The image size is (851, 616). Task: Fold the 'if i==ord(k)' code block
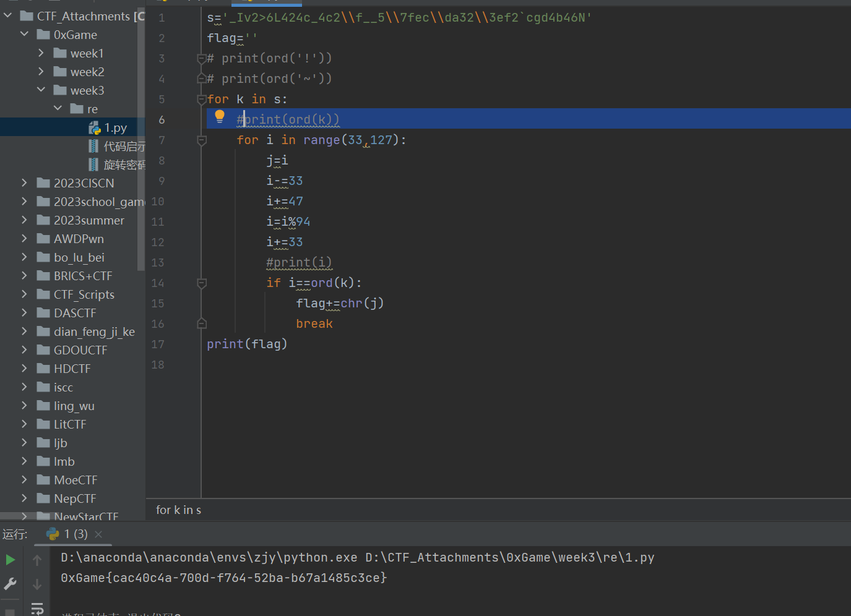[201, 283]
